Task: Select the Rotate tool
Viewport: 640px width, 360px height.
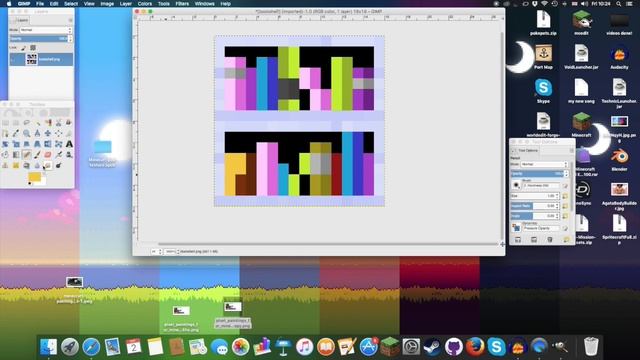Action: coord(5,144)
